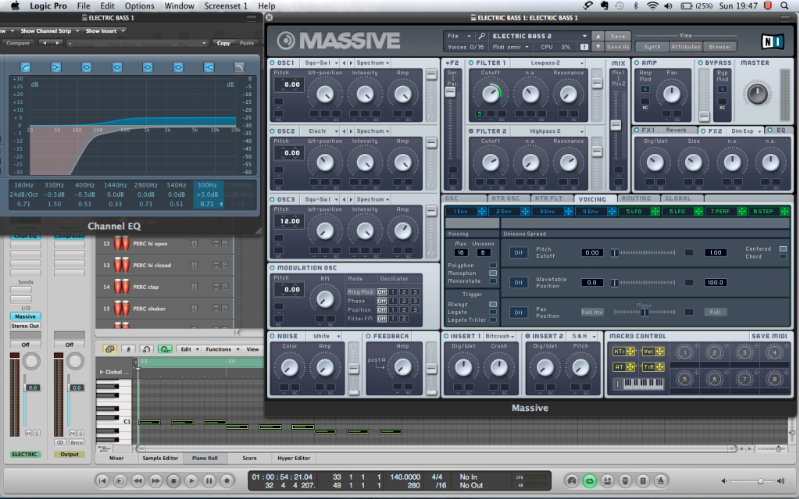
Task: Expand the Global tracks disclosure triangle
Action: point(101,372)
